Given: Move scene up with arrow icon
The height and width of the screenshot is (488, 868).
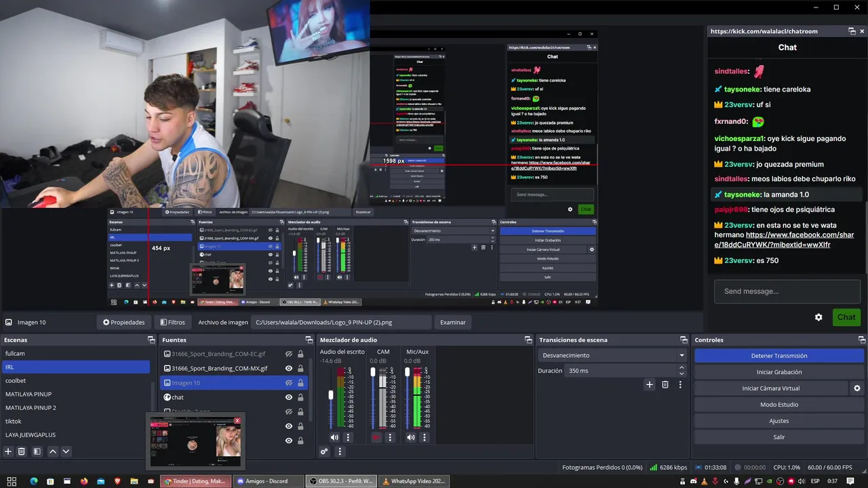Looking at the screenshot, I should click(53, 451).
